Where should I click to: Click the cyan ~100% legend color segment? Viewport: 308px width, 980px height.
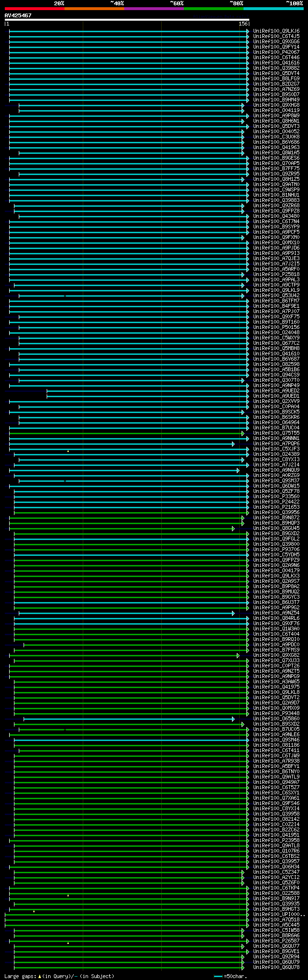point(273,9)
